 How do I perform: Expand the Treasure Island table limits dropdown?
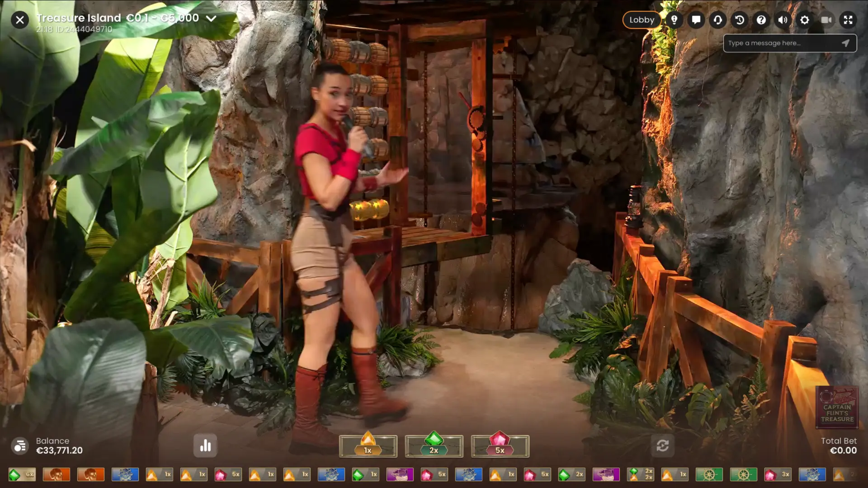coord(211,19)
